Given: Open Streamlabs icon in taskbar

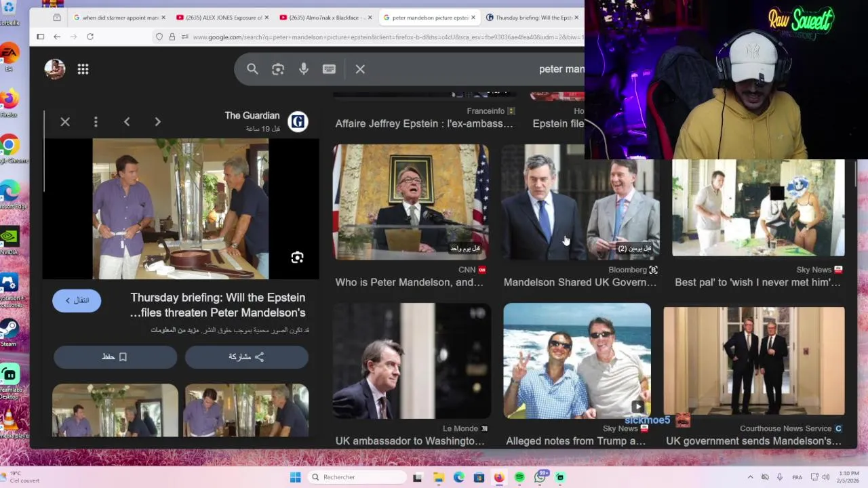Looking at the screenshot, I should pyautogui.click(x=560, y=477).
